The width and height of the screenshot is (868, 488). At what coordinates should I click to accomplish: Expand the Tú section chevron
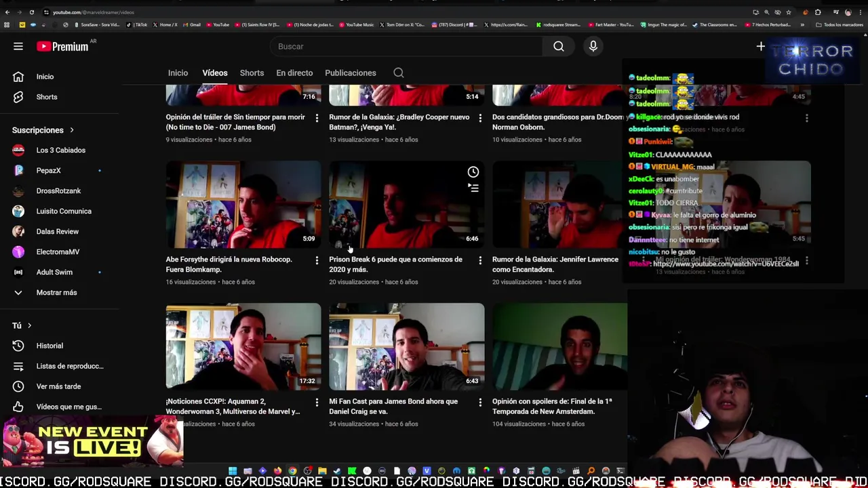coord(29,325)
